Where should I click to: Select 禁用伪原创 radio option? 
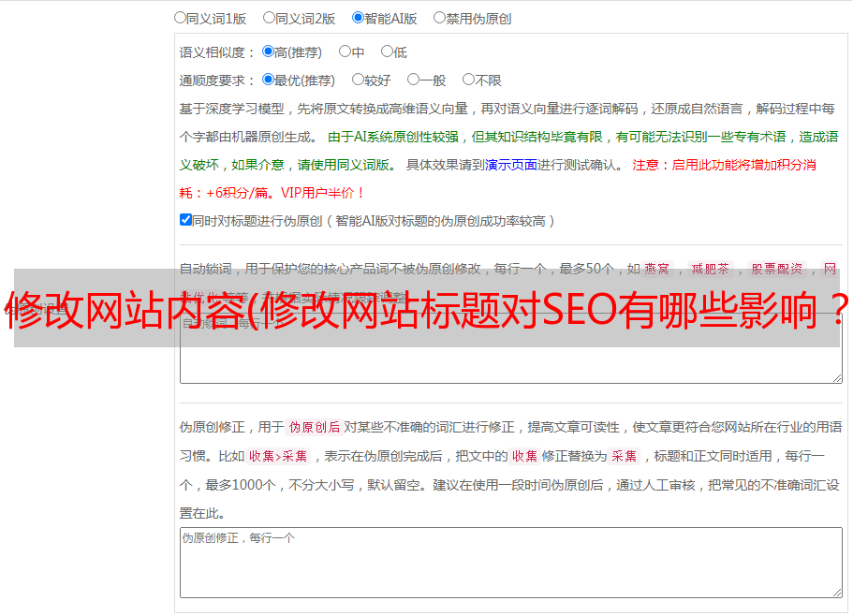(439, 18)
